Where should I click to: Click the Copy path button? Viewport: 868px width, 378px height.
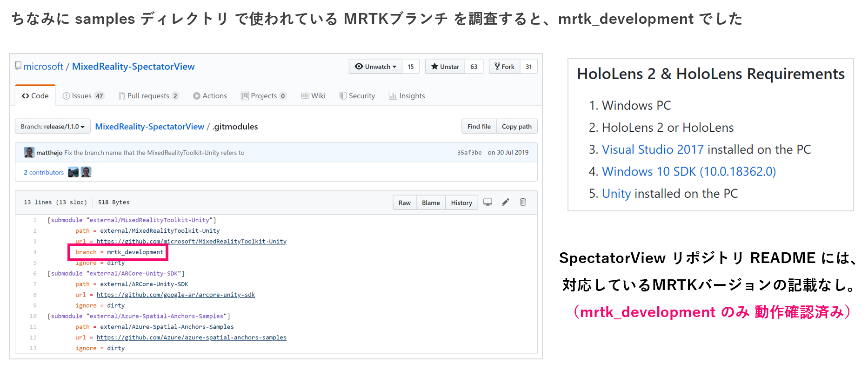tap(517, 127)
